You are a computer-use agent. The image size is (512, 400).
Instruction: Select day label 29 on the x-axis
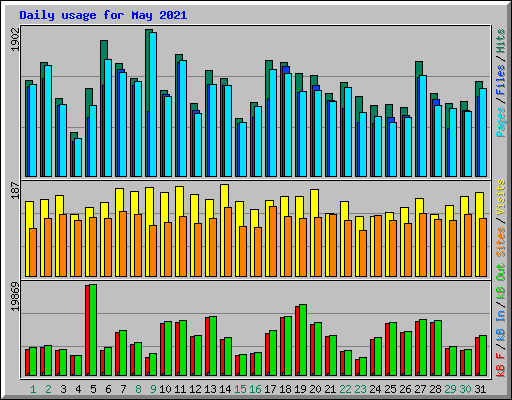450,389
